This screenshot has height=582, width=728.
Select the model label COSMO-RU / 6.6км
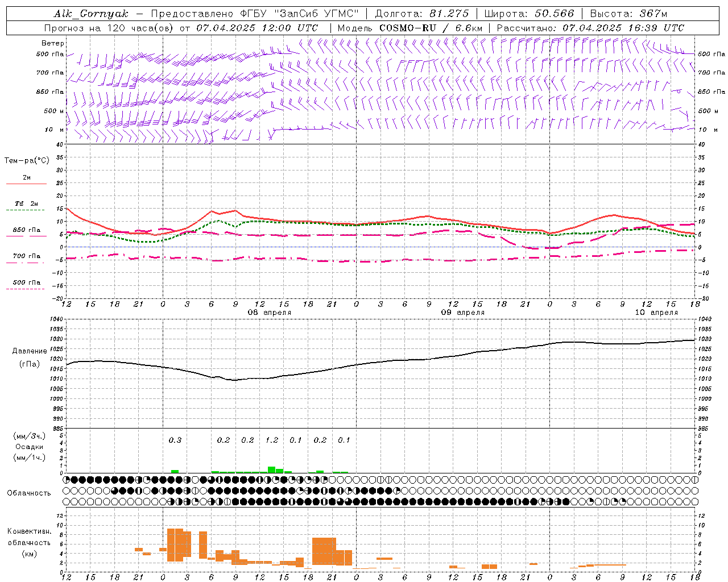click(x=431, y=28)
